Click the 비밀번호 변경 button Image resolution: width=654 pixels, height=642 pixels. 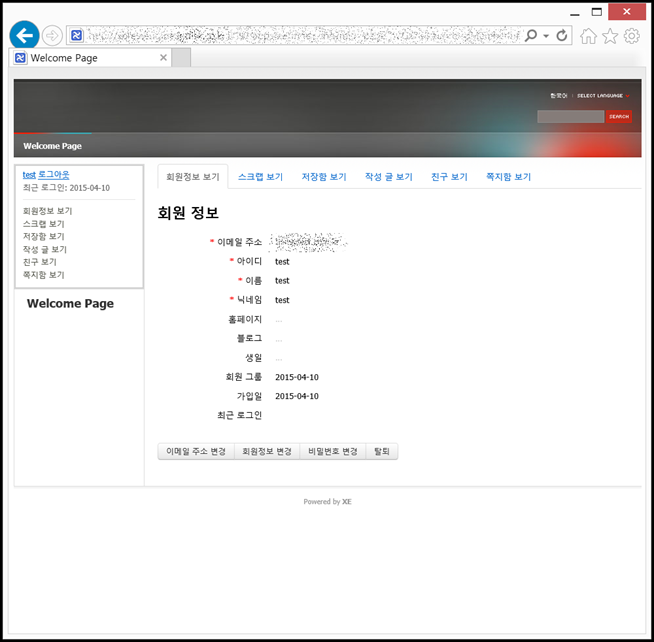pos(332,451)
